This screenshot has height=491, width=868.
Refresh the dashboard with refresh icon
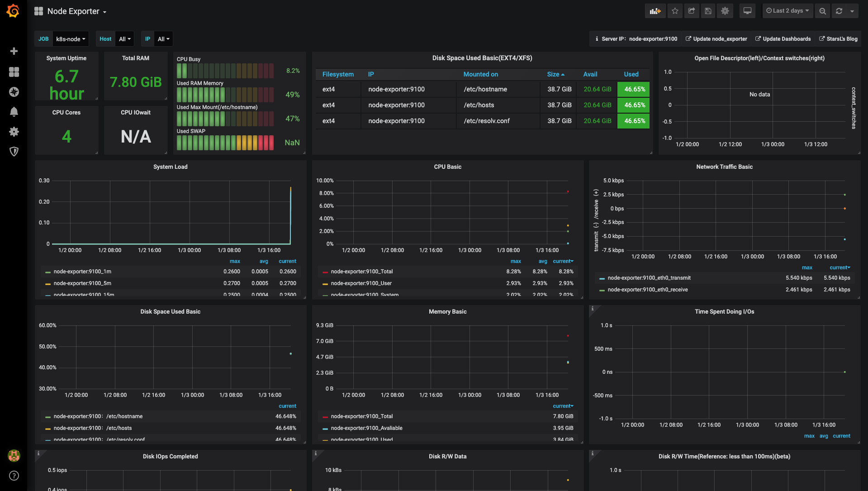point(839,11)
